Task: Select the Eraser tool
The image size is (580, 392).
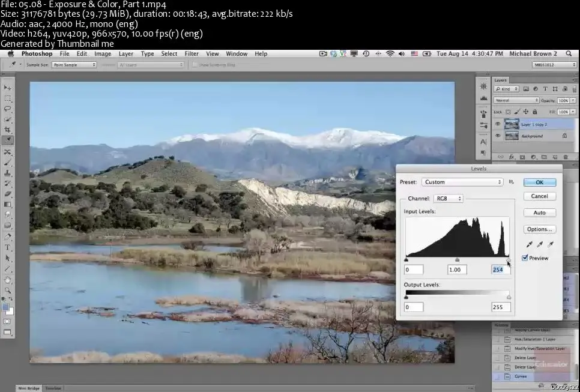Action: [x=7, y=194]
